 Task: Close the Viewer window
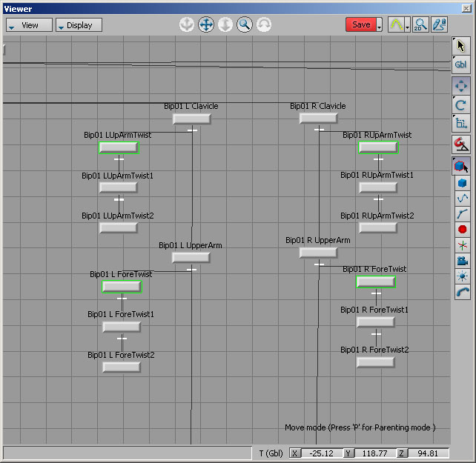466,8
